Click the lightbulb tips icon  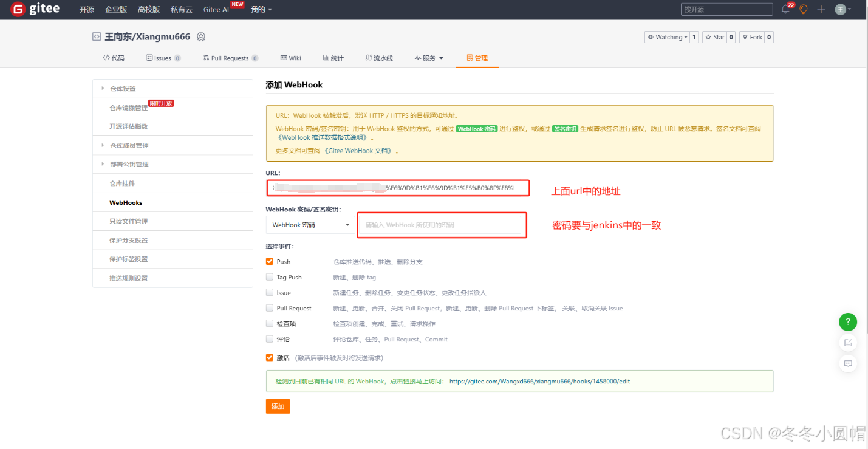[x=804, y=9]
